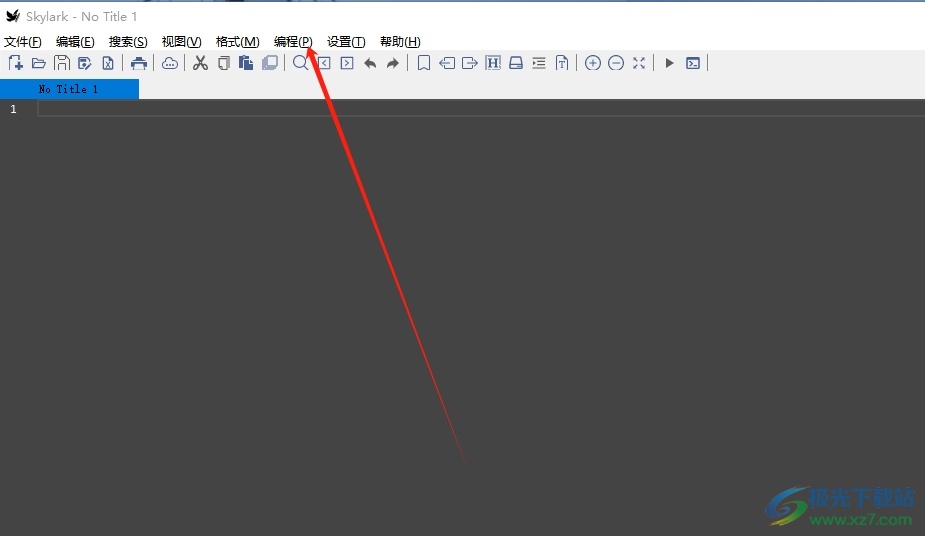Viewport: 925px width, 536px height.
Task: Run the script with the play icon
Action: click(670, 63)
